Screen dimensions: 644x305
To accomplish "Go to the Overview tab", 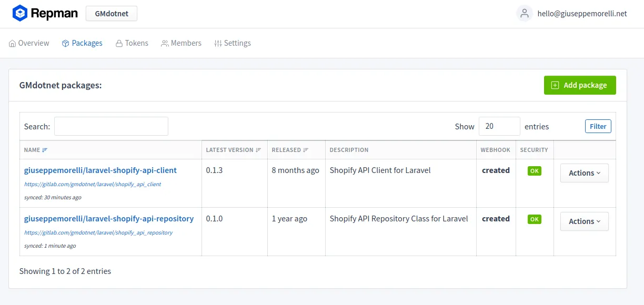I will point(29,43).
